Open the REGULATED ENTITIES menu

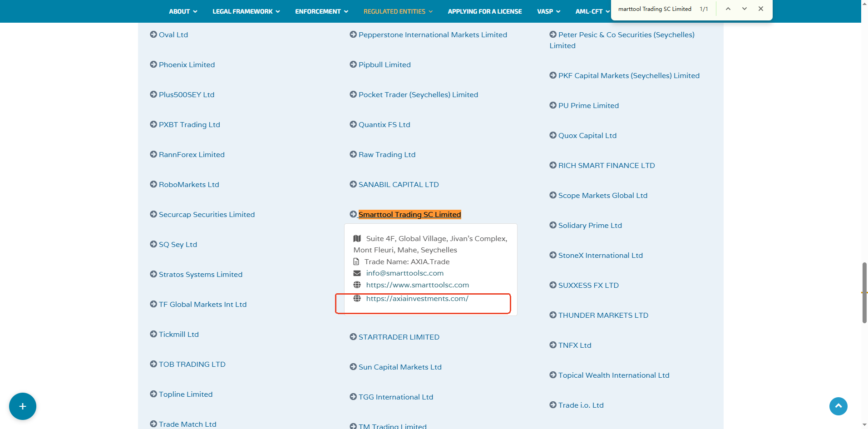click(398, 11)
